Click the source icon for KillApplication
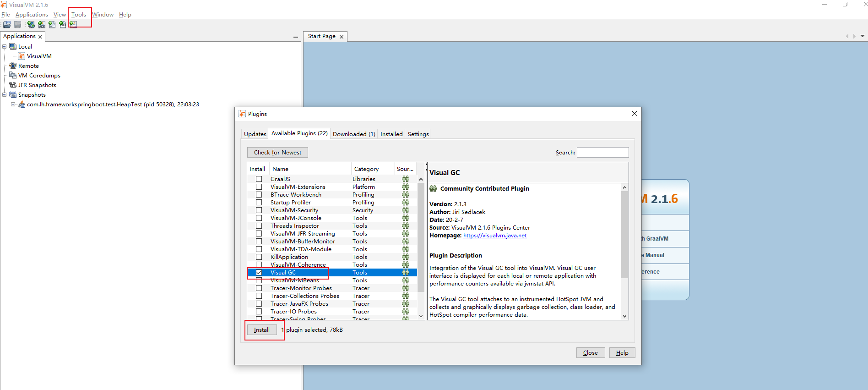This screenshot has width=868, height=390. pyautogui.click(x=406, y=257)
